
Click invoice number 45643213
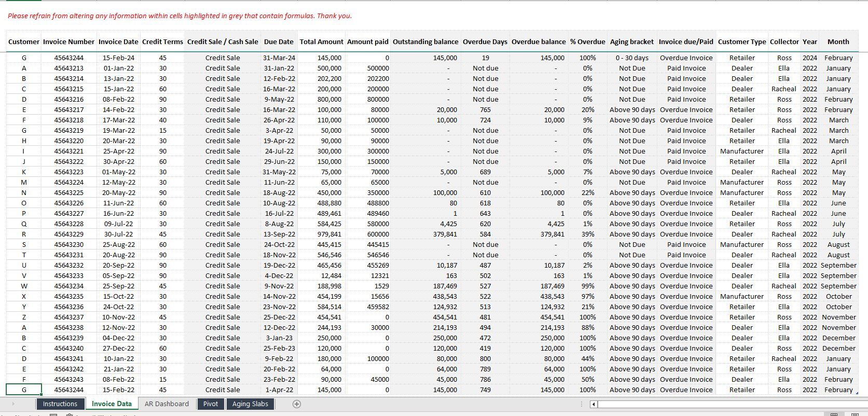(69, 68)
